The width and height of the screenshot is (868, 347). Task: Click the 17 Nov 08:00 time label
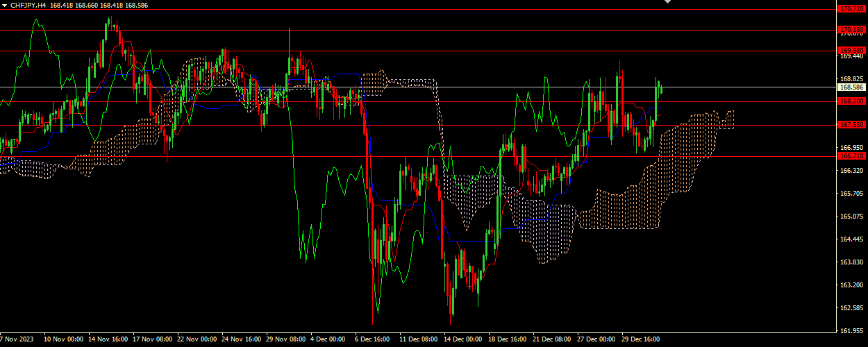coord(153,340)
